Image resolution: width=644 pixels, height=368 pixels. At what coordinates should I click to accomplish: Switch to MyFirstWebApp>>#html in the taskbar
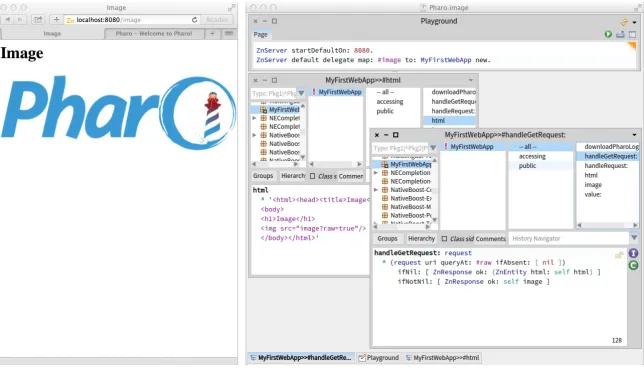[442, 358]
